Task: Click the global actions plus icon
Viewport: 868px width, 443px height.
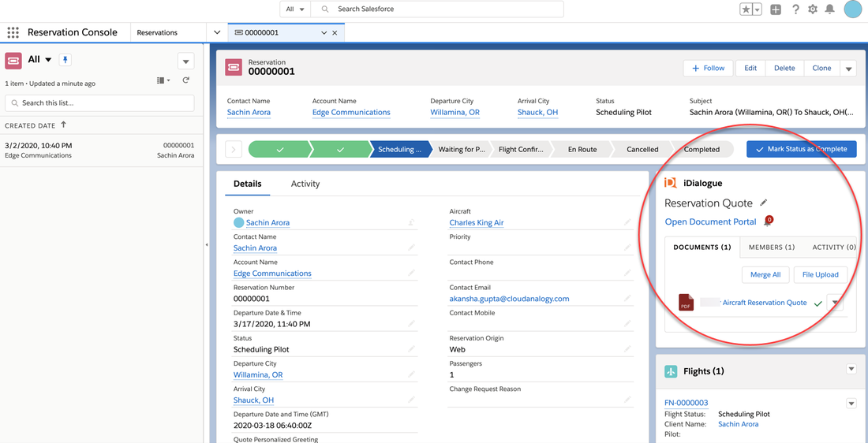Action: [x=776, y=9]
